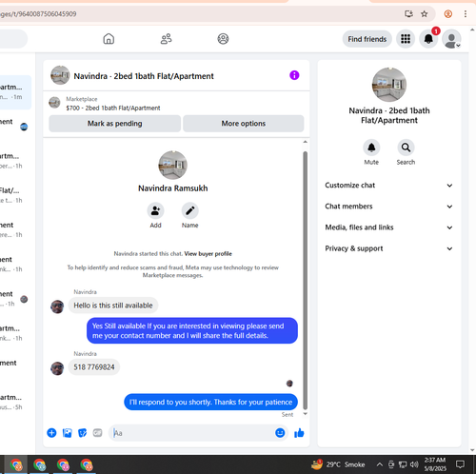Open the Menu grid icon
This screenshot has height=474, width=476.
pos(406,39)
